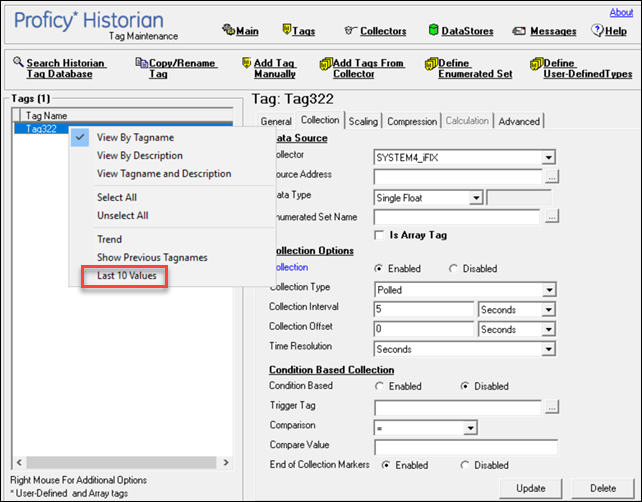The height and width of the screenshot is (502, 642).
Task: Select Collection Disabled radio button
Action: pyautogui.click(x=453, y=269)
